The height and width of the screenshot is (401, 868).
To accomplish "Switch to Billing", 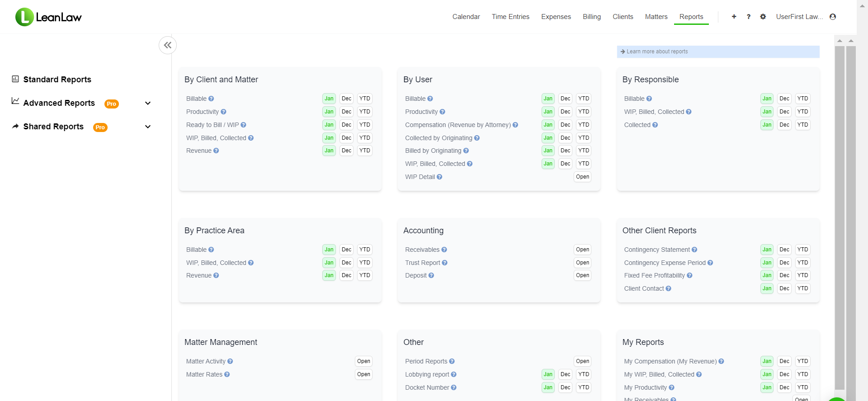I will 592,17.
